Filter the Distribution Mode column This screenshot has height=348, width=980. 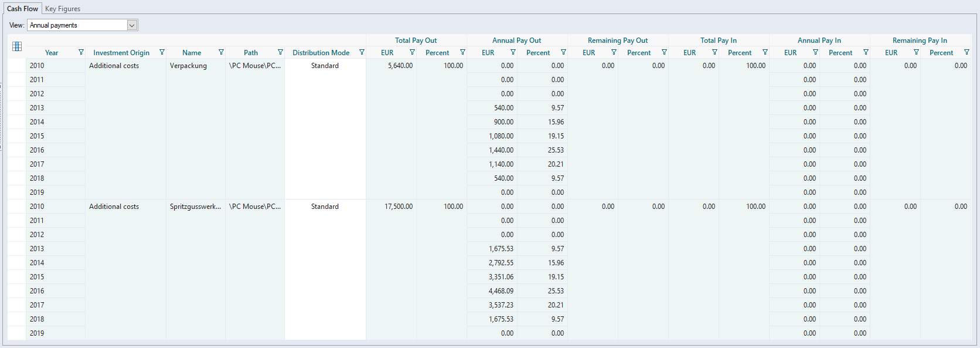click(362, 52)
